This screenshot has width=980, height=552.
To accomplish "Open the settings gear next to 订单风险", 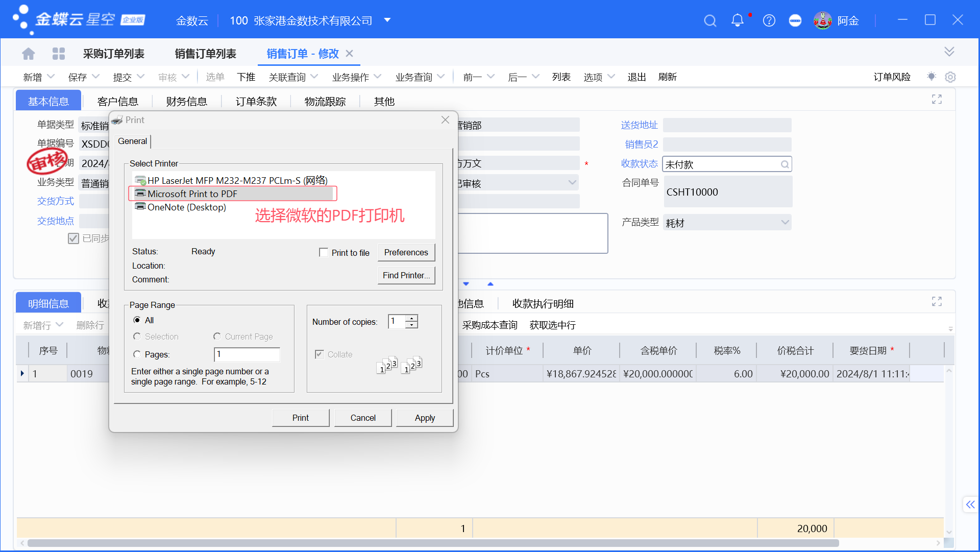I will click(950, 77).
